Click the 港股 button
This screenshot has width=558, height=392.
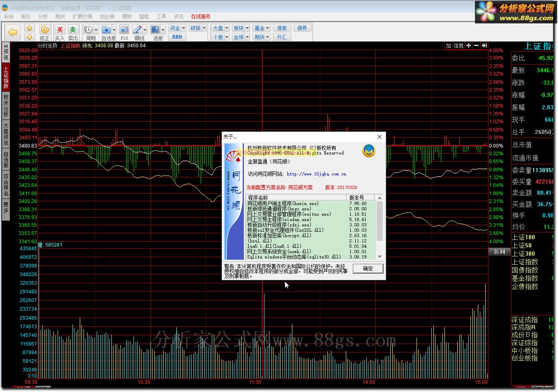282,28
